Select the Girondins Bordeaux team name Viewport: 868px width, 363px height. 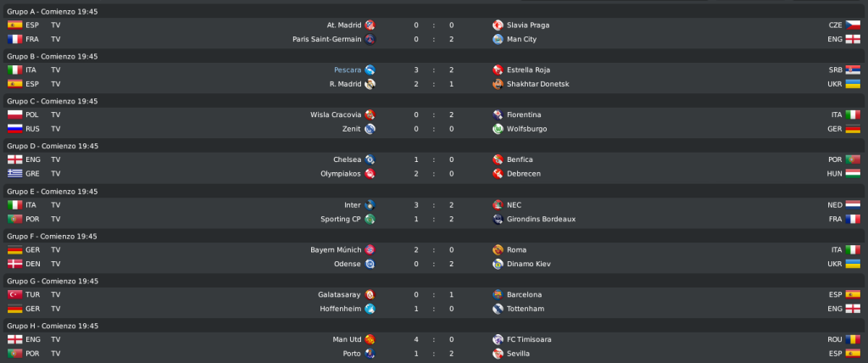coord(541,219)
